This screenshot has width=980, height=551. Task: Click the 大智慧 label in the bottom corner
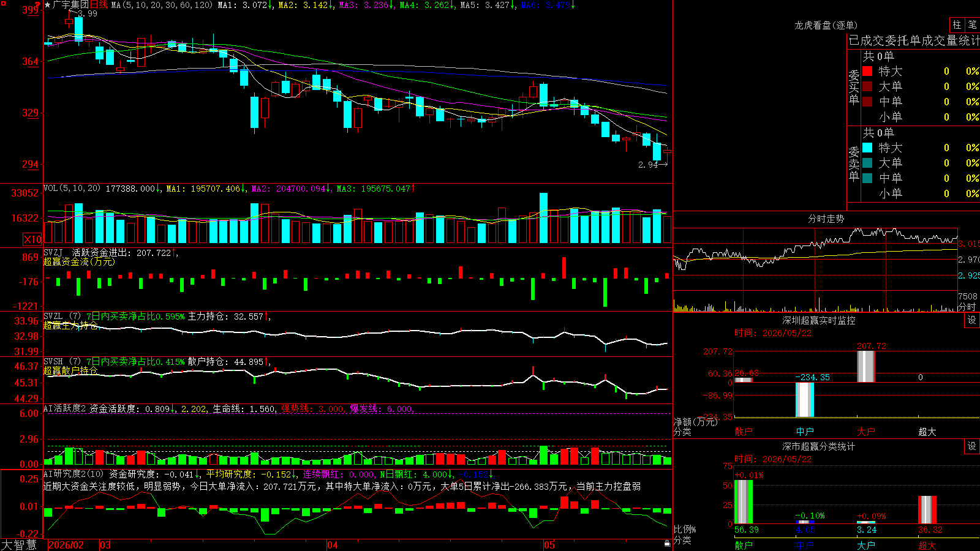coord(19,544)
